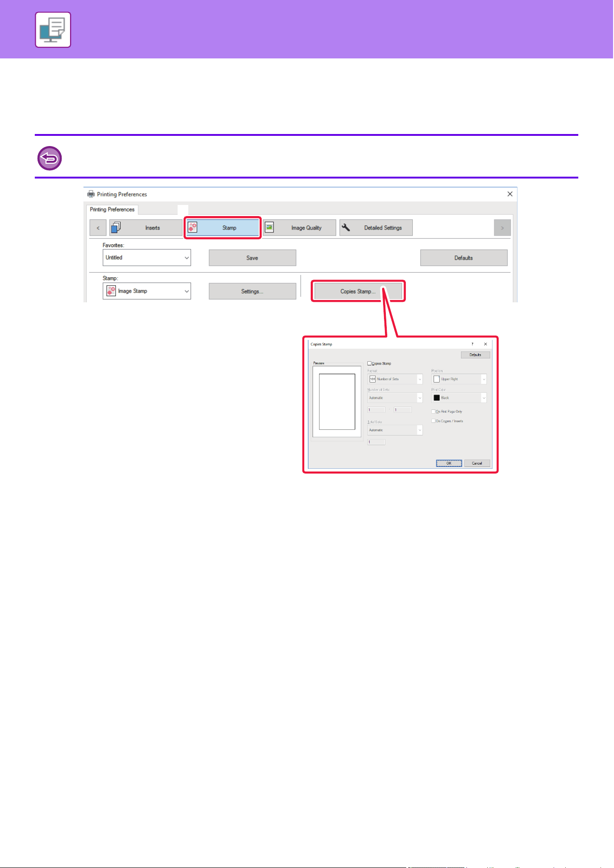
Task: Go to the Image Quality tab
Action: tap(300, 228)
